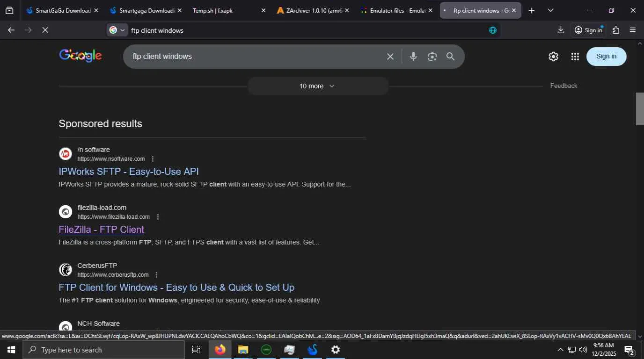Screen dimensions: 644x359
Task: Open the green circle app on the taskbar
Action: (x=266, y=350)
